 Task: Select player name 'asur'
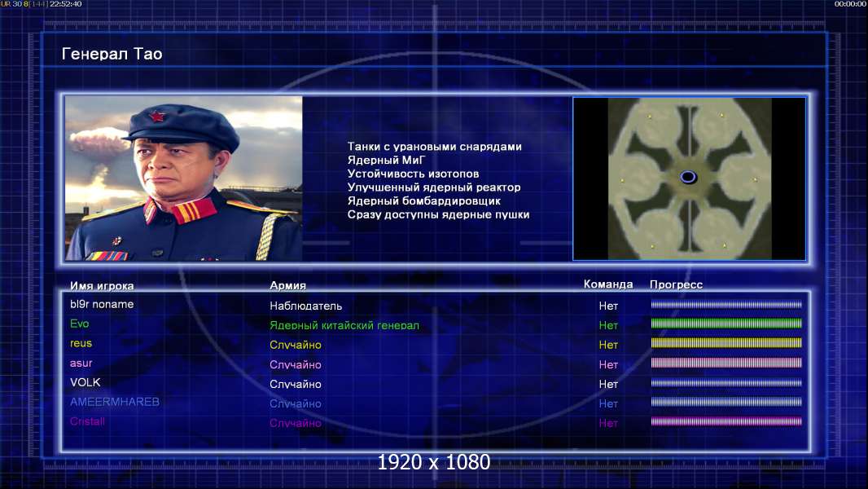point(81,363)
